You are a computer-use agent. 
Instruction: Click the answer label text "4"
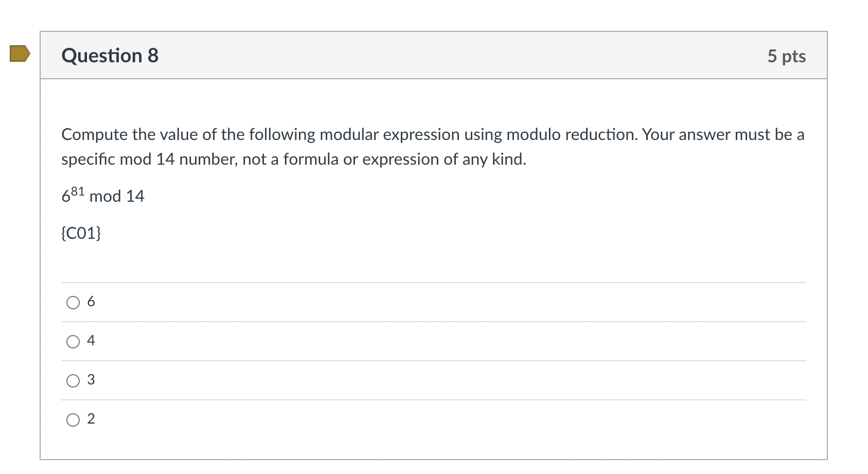pos(91,341)
